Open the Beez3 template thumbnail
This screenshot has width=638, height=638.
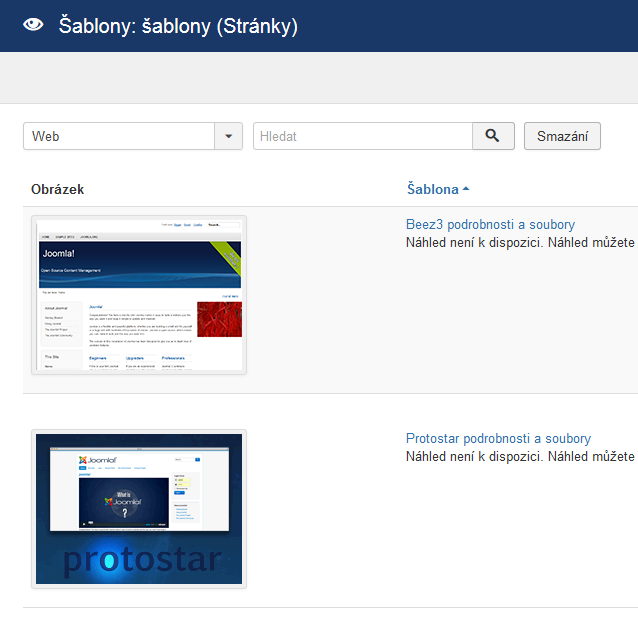click(x=139, y=294)
